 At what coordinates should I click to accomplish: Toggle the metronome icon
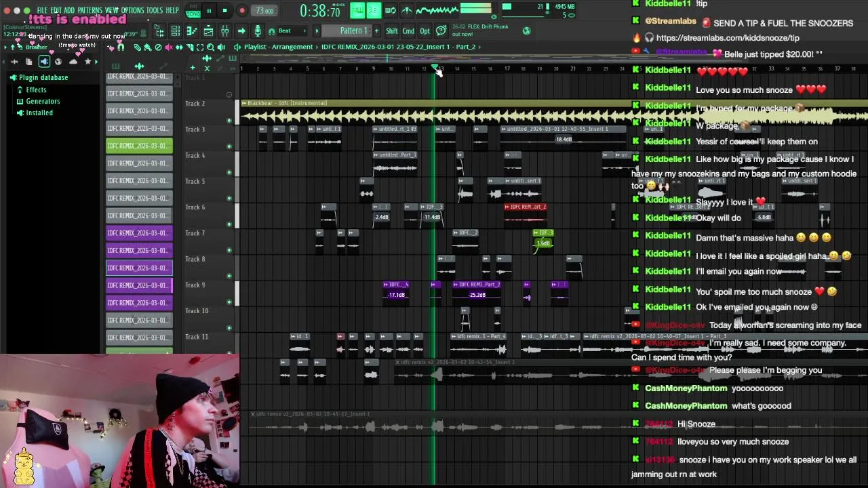click(407, 10)
